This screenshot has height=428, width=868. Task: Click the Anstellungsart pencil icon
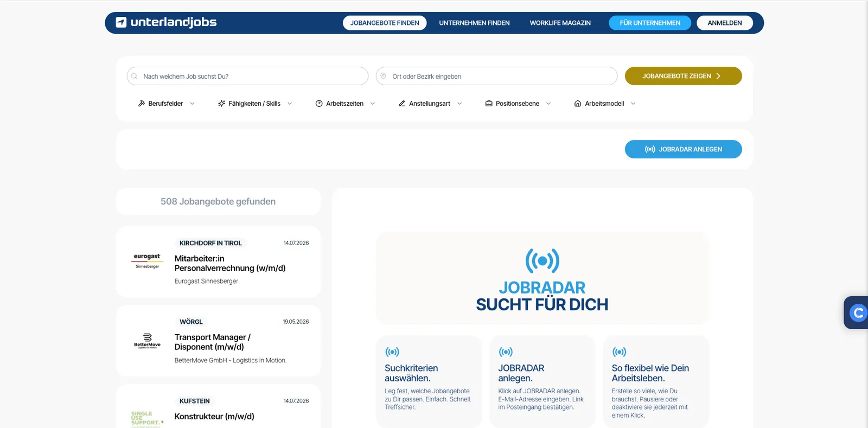pos(402,104)
